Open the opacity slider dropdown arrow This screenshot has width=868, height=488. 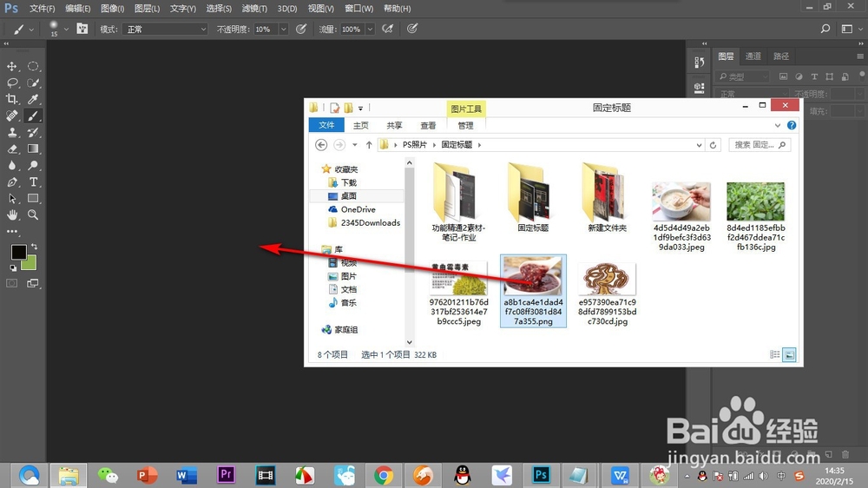click(284, 29)
